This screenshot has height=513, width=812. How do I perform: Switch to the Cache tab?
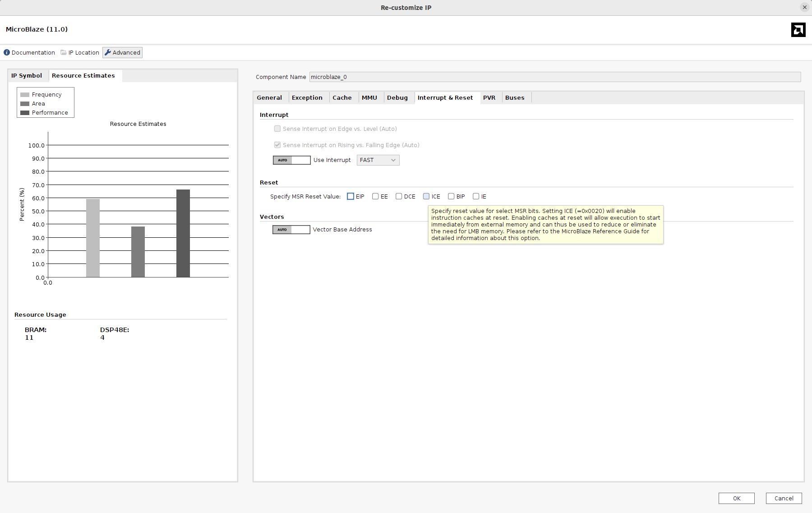(342, 98)
